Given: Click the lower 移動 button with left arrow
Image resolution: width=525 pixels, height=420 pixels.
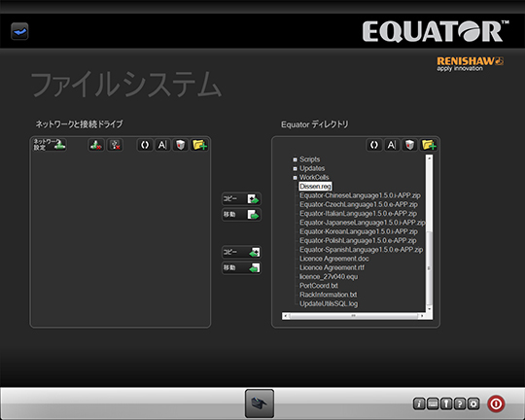Looking at the screenshot, I should pos(241,267).
